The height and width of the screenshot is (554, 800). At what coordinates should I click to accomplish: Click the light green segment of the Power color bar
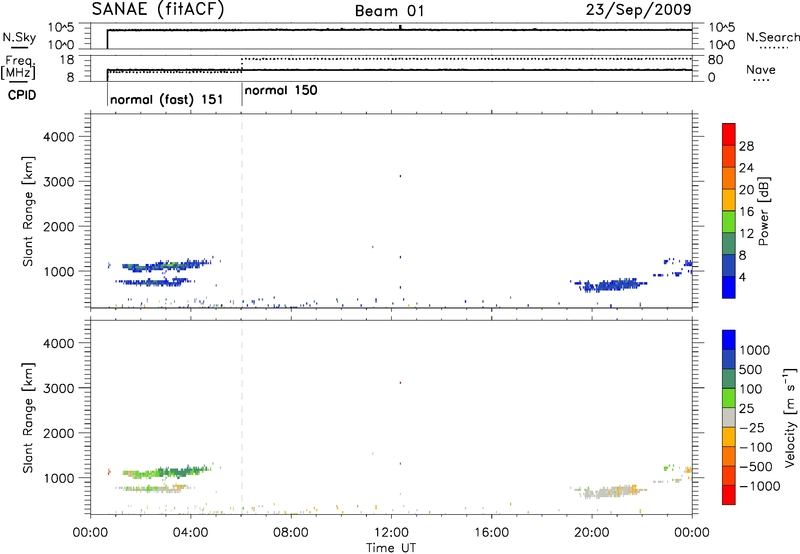click(729, 221)
